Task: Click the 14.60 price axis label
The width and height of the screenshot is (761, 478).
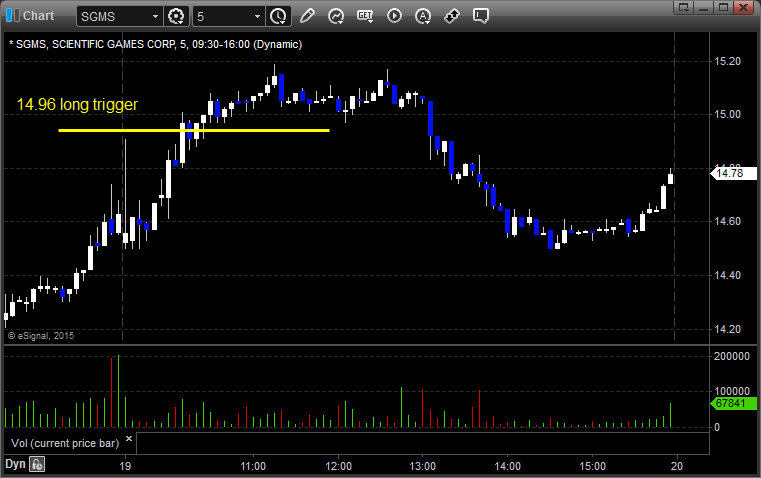Action: coord(728,221)
